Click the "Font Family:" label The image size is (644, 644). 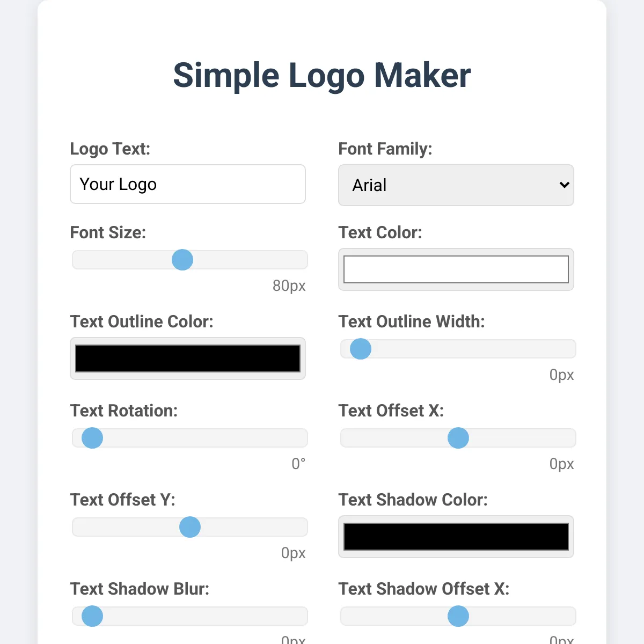click(385, 149)
